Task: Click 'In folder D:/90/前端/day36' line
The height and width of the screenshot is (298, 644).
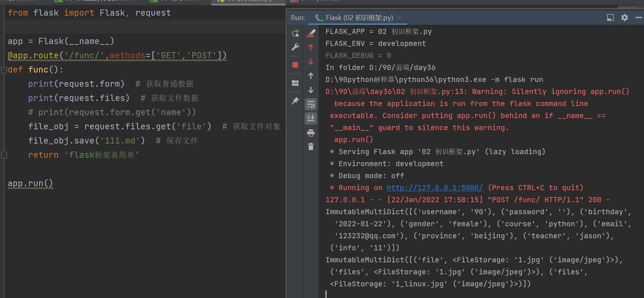Action: pyautogui.click(x=381, y=68)
